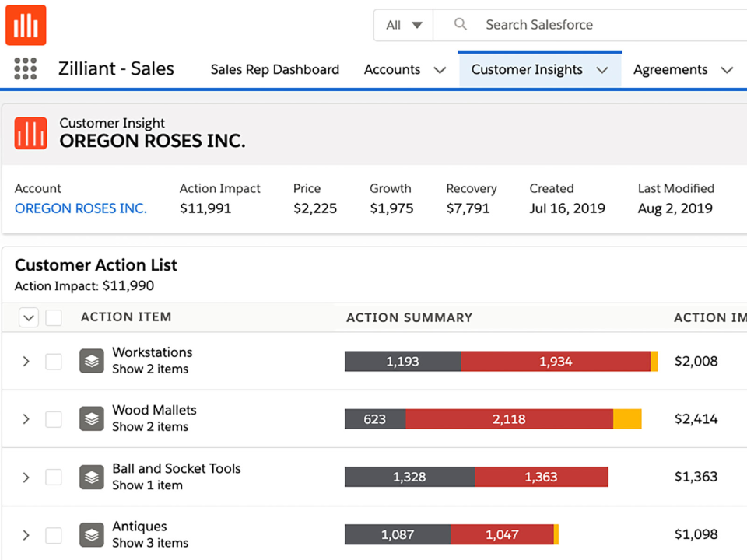Open the Sales Rep Dashboard tab
The image size is (747, 560).
tap(275, 69)
